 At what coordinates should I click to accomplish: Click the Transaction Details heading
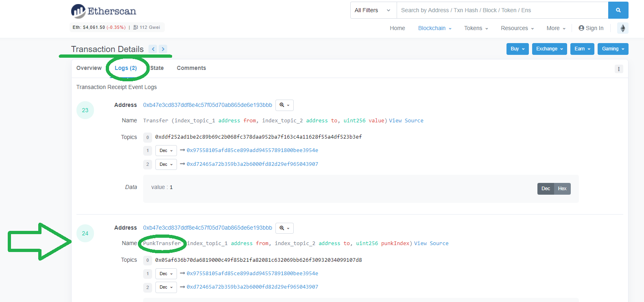107,49
